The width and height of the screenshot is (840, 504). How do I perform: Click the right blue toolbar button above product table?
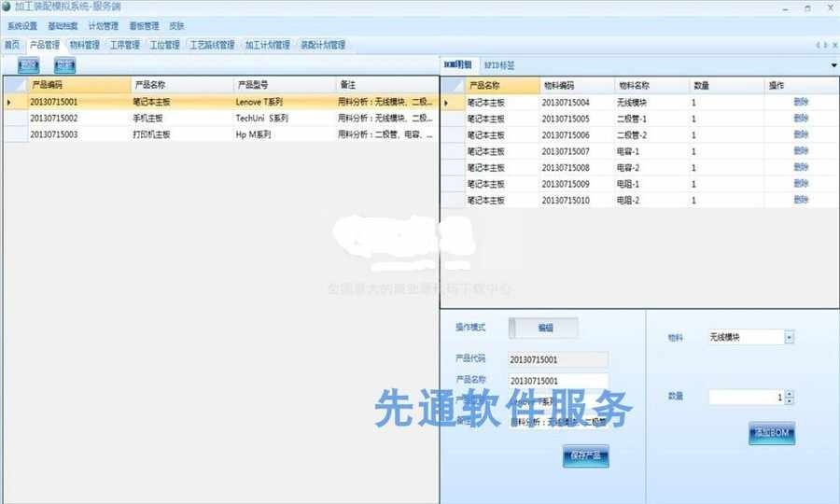pyautogui.click(x=64, y=65)
